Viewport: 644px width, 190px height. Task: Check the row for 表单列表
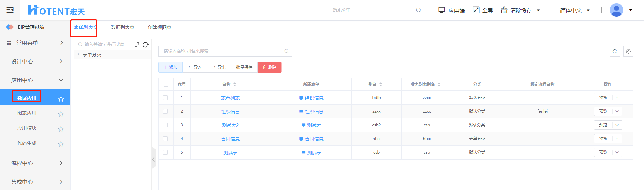[x=165, y=98]
